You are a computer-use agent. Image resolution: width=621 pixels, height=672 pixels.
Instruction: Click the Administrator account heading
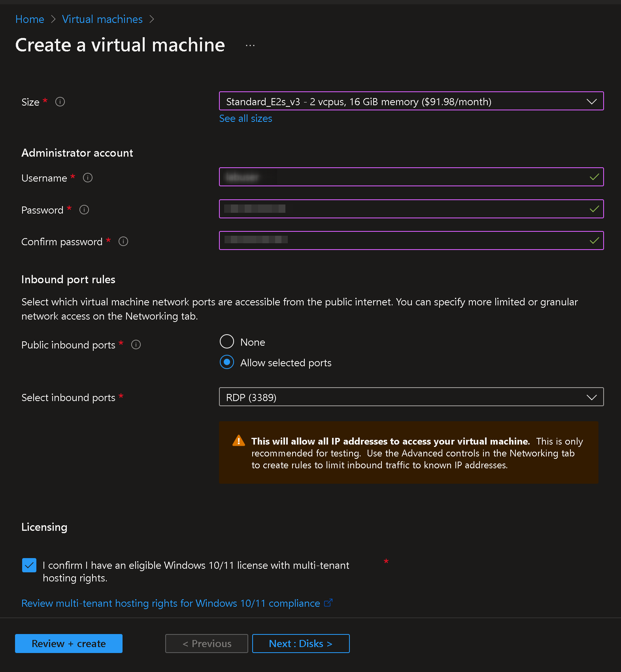point(77,153)
